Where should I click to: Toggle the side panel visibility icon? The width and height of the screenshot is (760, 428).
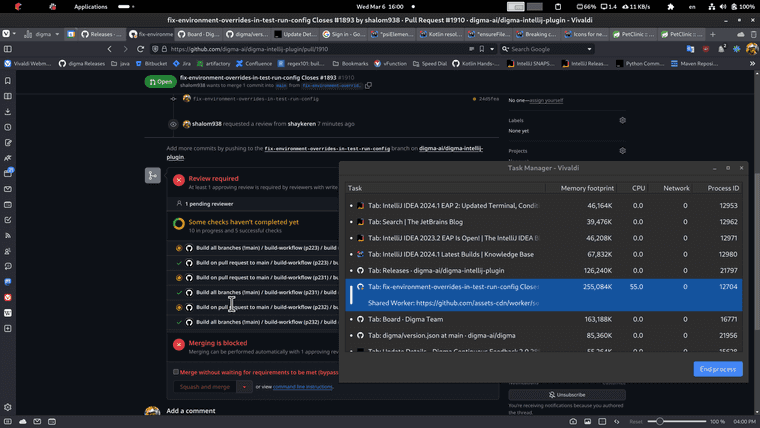coord(8,49)
